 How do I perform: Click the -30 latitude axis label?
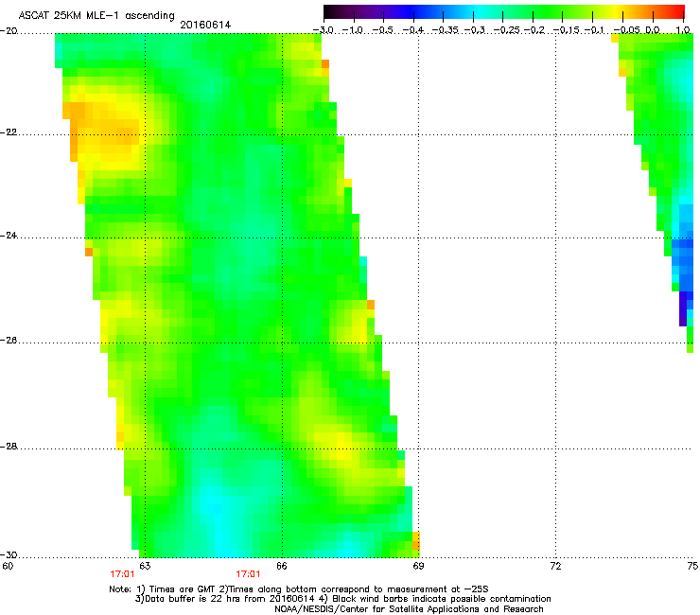(9, 554)
